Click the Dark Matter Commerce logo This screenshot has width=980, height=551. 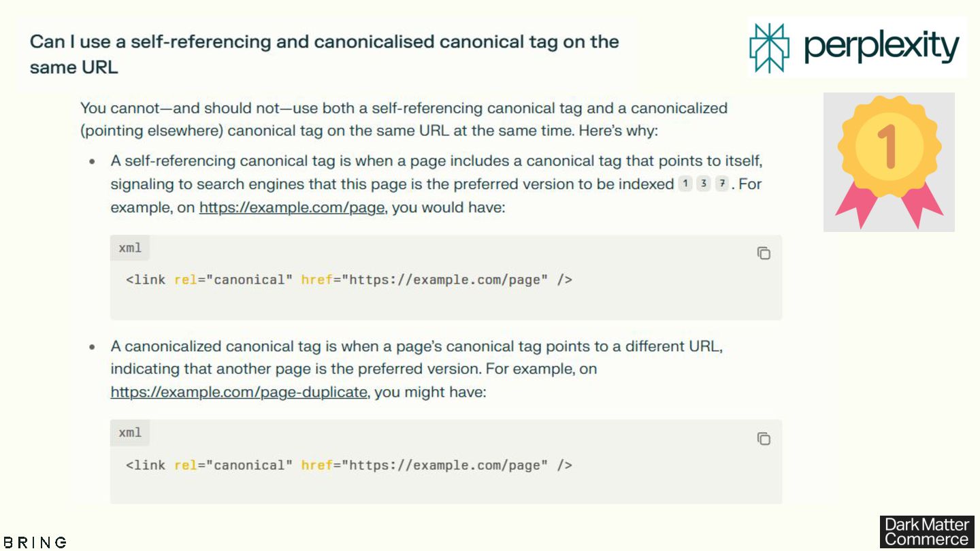pos(926,532)
